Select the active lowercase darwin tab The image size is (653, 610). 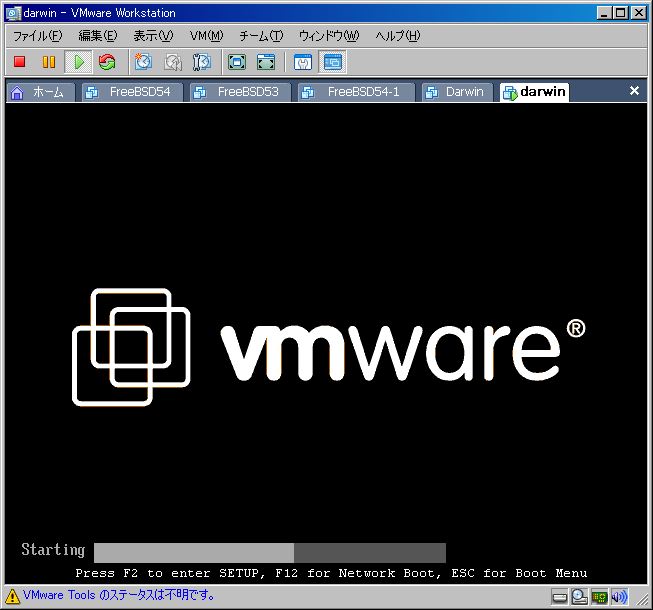[535, 92]
